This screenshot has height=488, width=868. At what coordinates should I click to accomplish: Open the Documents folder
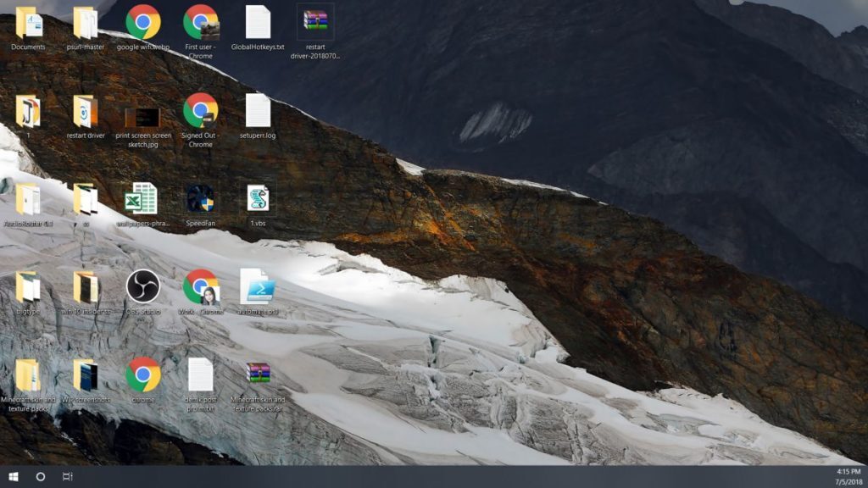tap(28, 21)
